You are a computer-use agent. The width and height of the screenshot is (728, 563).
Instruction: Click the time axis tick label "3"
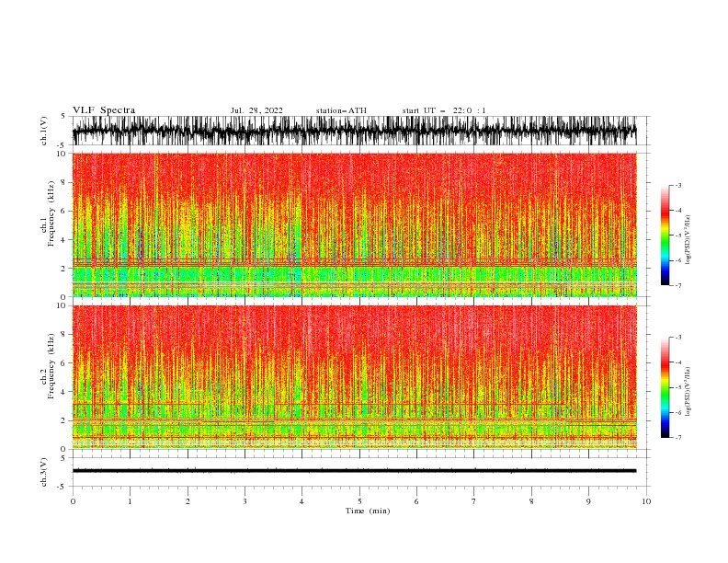[245, 501]
